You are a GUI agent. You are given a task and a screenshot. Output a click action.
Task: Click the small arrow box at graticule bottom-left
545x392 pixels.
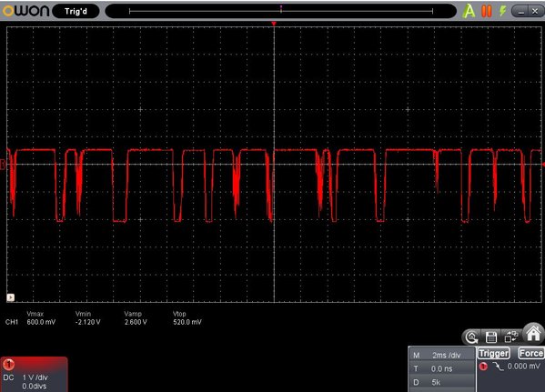point(11,297)
